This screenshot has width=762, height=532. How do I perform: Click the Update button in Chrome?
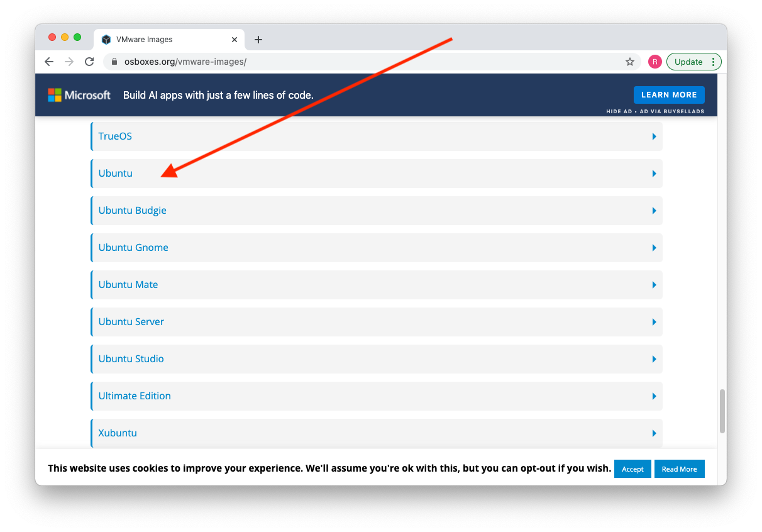pyautogui.click(x=688, y=62)
